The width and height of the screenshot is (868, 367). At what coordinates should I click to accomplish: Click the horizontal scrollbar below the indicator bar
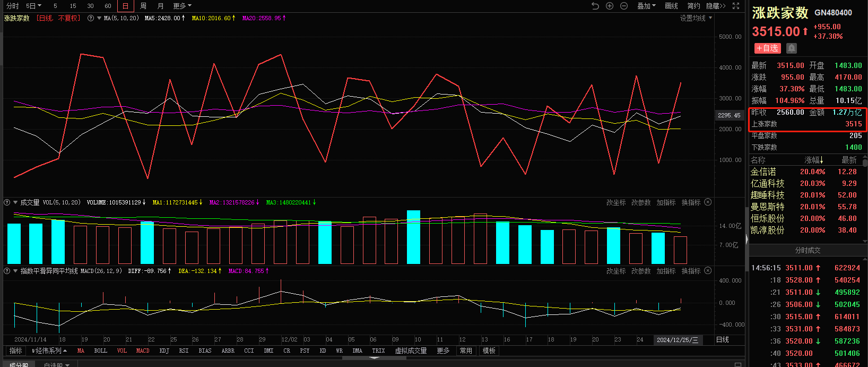click(374, 358)
